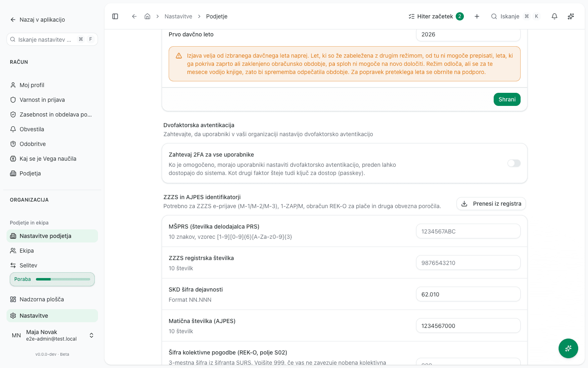Click the green Shrani button

[507, 99]
